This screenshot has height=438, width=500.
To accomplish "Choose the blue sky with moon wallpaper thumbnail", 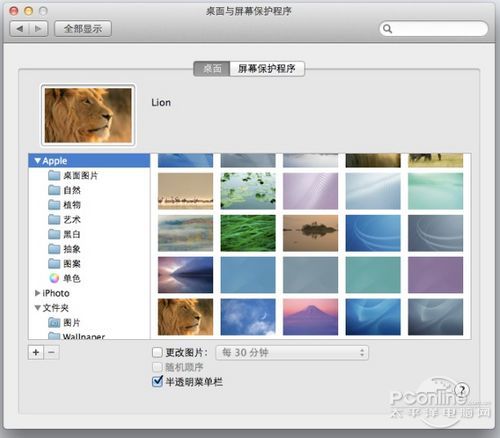I will coord(248,317).
